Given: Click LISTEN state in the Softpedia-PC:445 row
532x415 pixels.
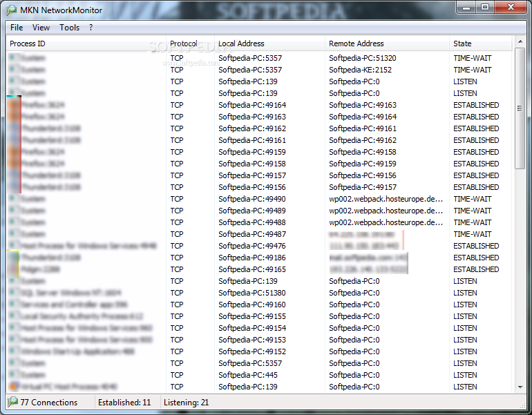Looking at the screenshot, I should [x=465, y=375].
